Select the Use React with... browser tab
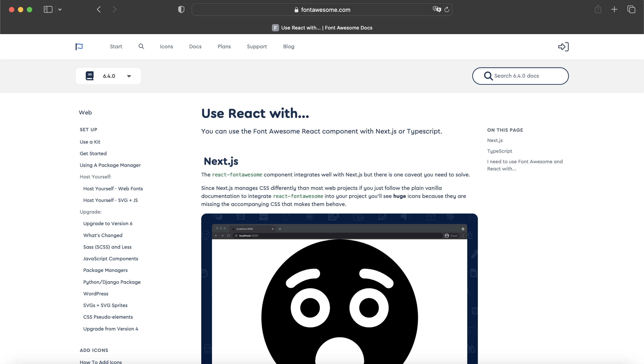644x364 pixels. coord(322,28)
